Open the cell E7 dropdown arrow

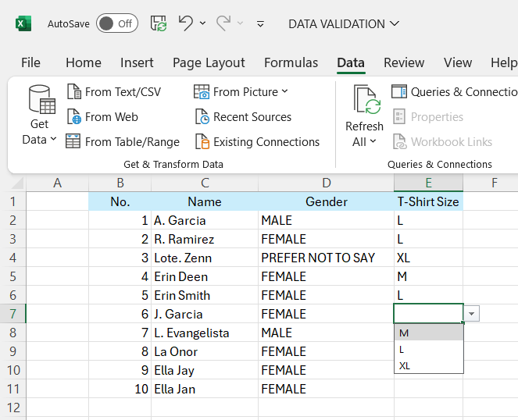point(471,314)
